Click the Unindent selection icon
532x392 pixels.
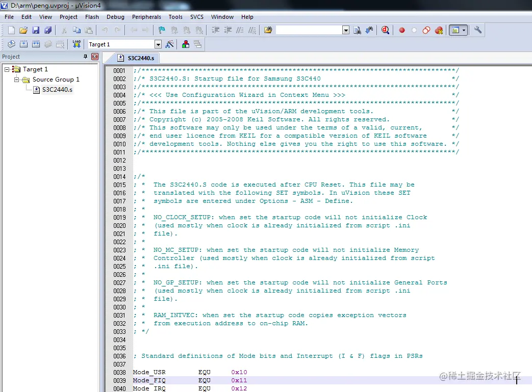coord(227,30)
